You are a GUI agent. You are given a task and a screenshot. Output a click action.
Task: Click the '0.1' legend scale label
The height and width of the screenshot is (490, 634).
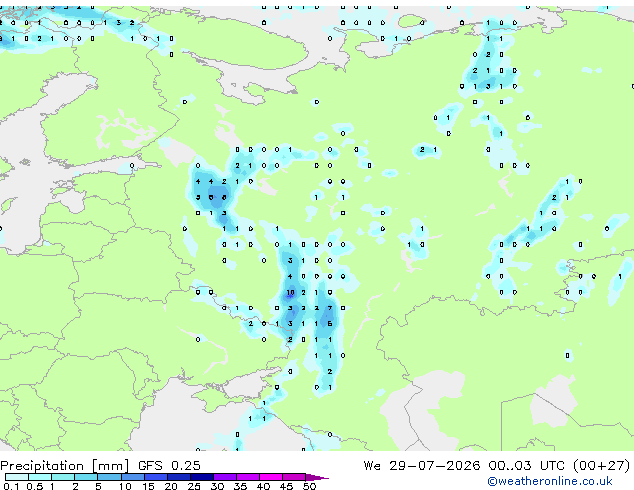tap(11, 486)
